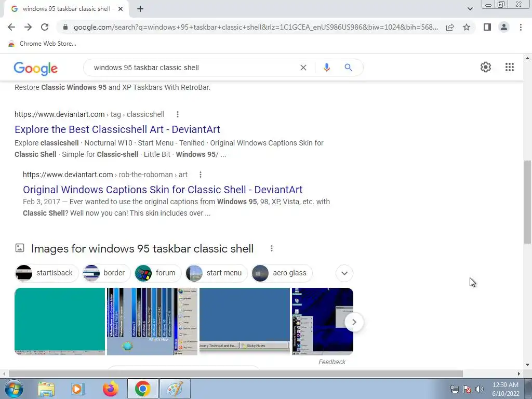Toggle the browser side panel

pyautogui.click(x=487, y=27)
